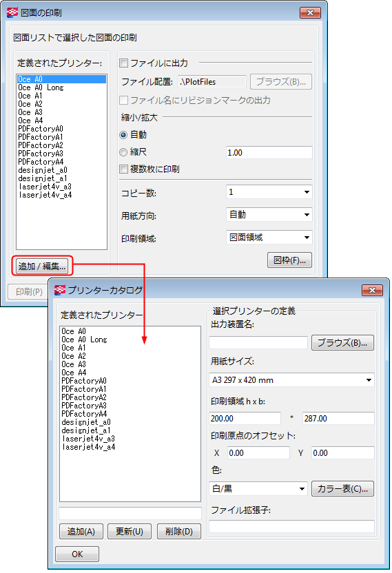This screenshot has width=392, height=573.
Task: Select PDFactoryA3 in the print dialog list
Action: [x=40, y=154]
